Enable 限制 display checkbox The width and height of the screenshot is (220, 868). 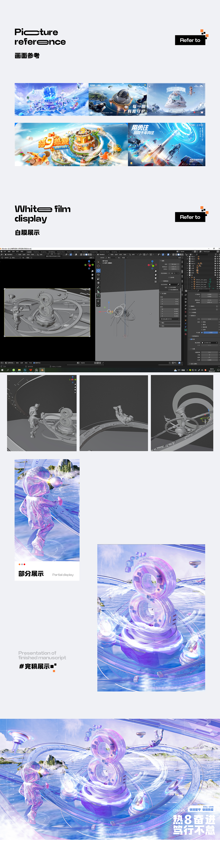point(202,322)
